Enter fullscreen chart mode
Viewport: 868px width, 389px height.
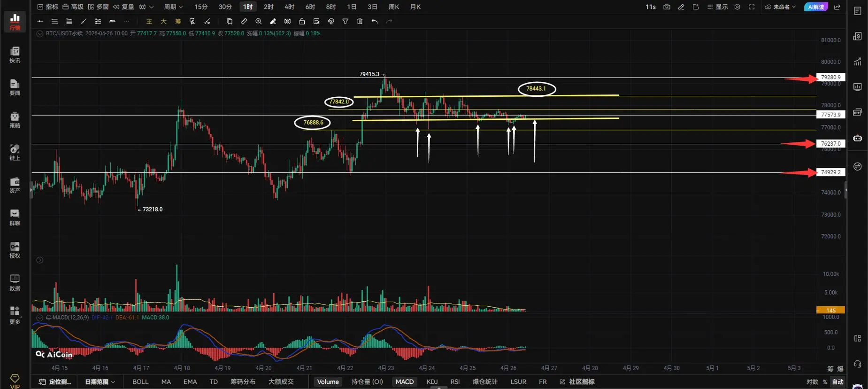point(752,7)
